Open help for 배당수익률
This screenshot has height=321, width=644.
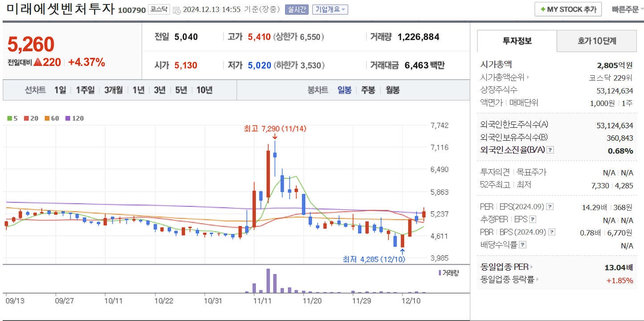click(523, 245)
